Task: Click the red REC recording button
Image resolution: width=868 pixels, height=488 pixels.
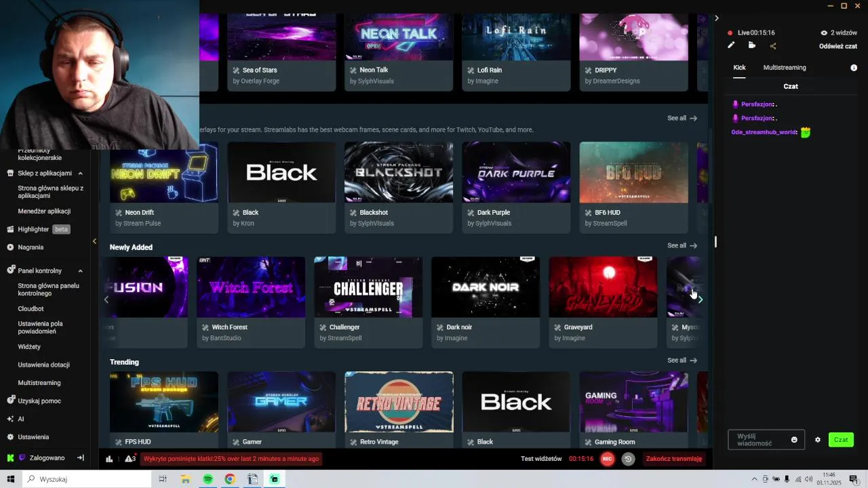Action: (x=607, y=459)
